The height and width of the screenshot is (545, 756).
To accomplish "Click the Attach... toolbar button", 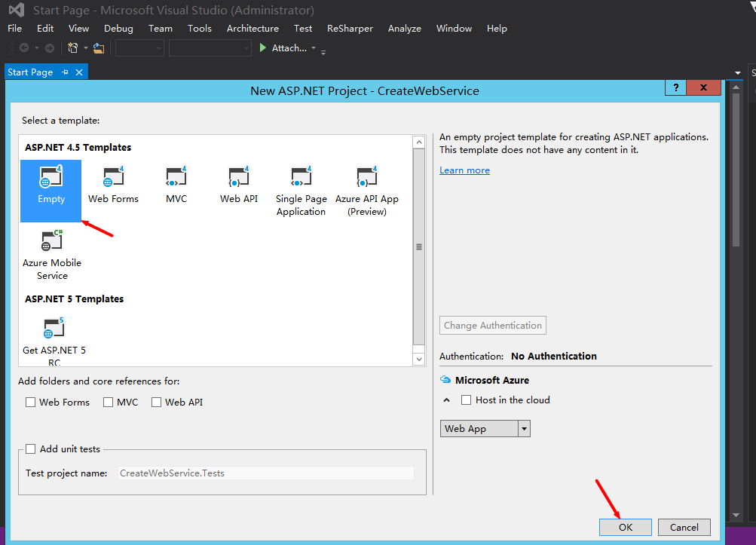I will (x=289, y=47).
